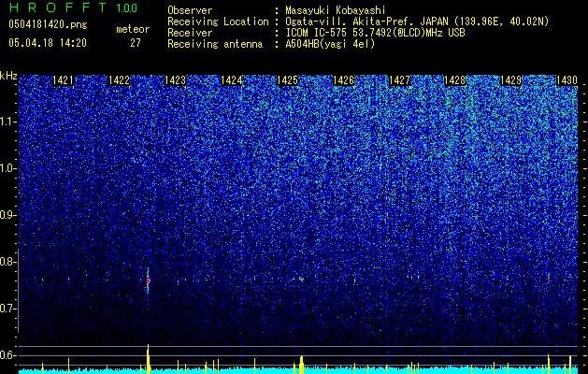Click the tallest yellow intensity spike after 1422
Viewport: 588px width, 374px height.
click(148, 359)
